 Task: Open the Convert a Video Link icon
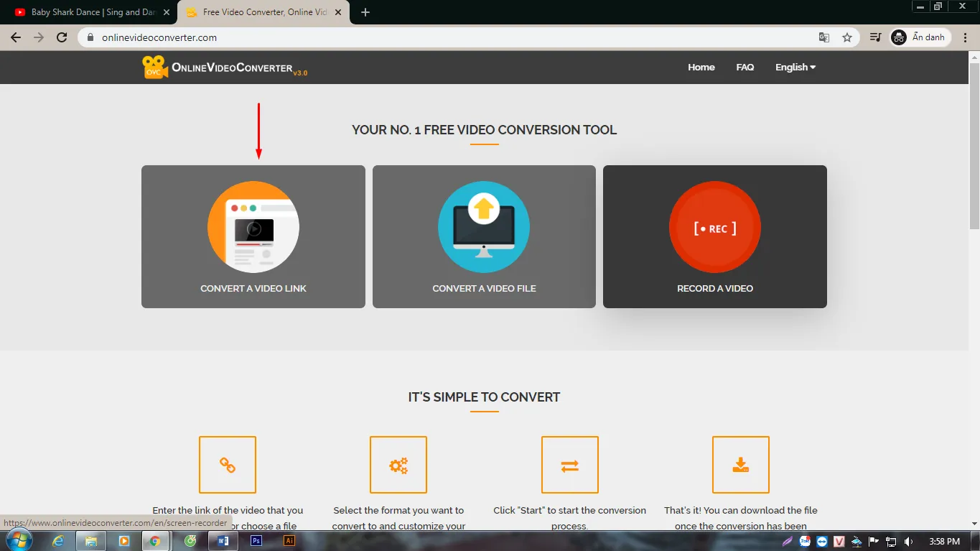click(253, 227)
